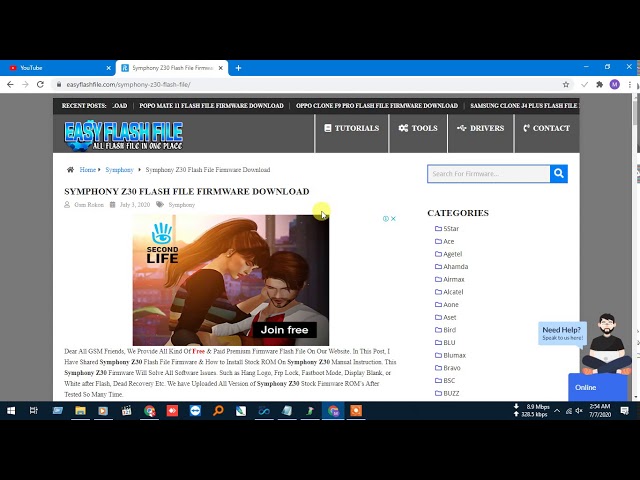Bookmark this page with the star icon
This screenshot has height=480, width=640.
[566, 84]
